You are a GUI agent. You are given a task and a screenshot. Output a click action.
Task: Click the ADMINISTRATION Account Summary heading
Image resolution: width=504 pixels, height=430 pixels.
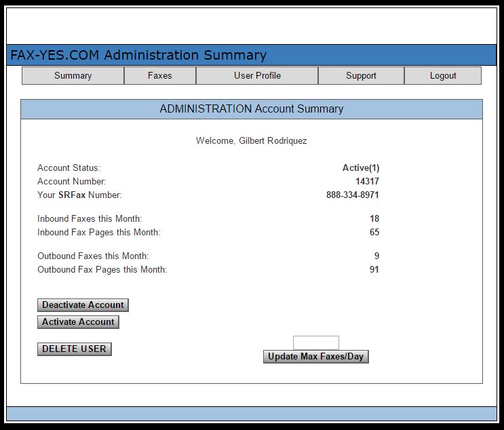[x=252, y=109]
